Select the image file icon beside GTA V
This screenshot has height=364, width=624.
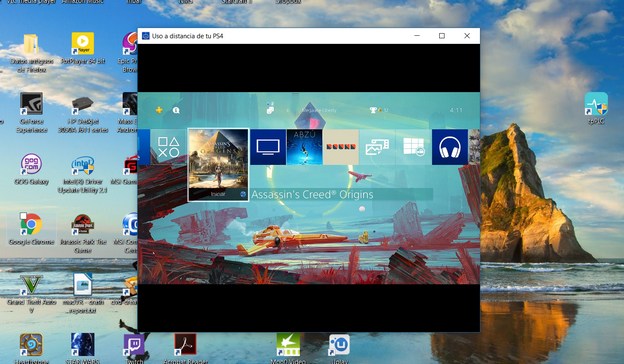(83, 293)
